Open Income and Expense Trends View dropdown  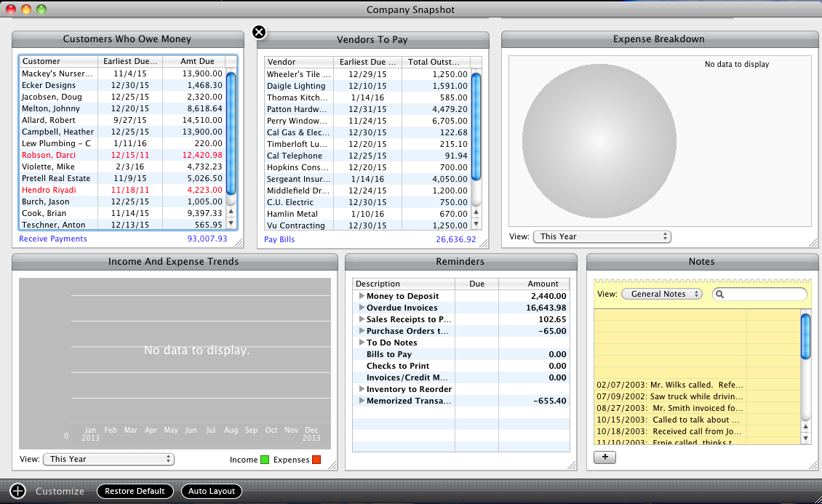pyautogui.click(x=109, y=459)
